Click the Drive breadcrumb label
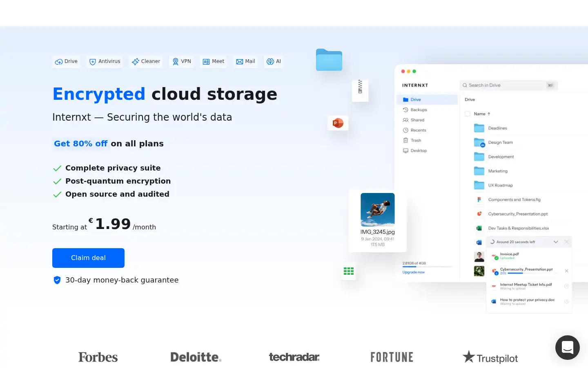The width and height of the screenshot is (588, 368). 470,99
